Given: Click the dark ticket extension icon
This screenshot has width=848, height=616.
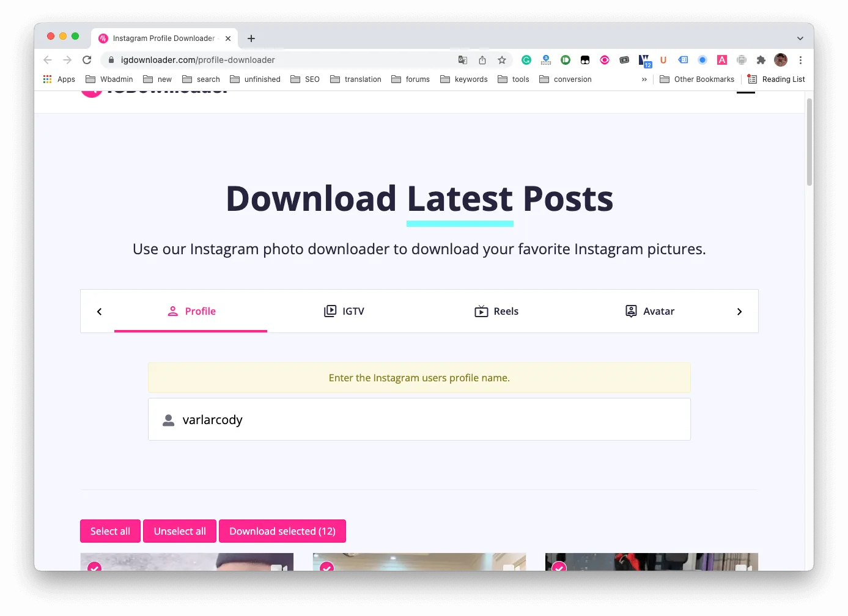Looking at the screenshot, I should pyautogui.click(x=624, y=60).
